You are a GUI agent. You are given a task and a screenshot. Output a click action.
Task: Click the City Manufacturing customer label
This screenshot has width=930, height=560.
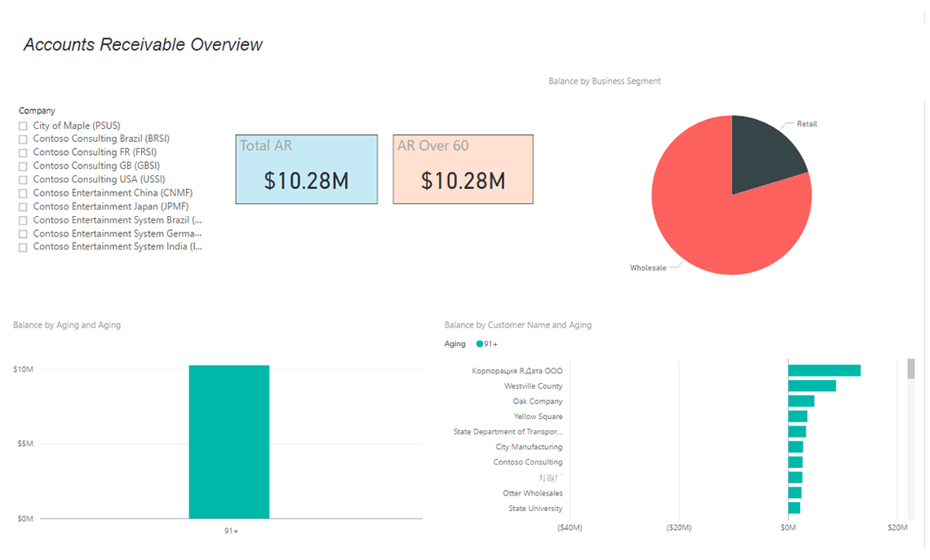tap(529, 447)
